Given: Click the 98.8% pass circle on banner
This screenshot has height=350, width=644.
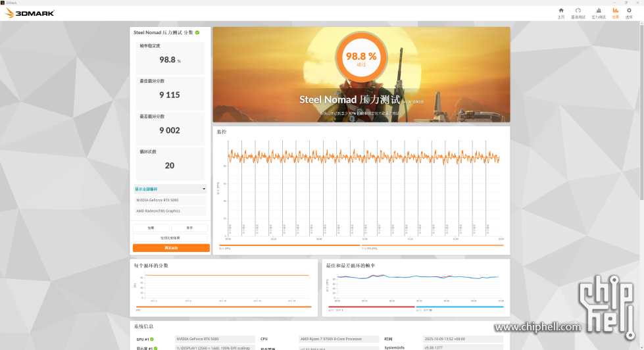Looking at the screenshot, I should pos(361,58).
